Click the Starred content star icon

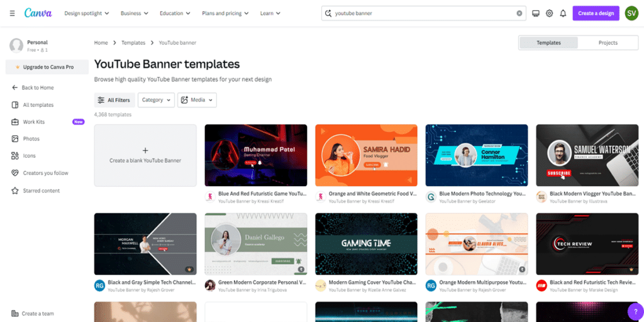pyautogui.click(x=15, y=191)
